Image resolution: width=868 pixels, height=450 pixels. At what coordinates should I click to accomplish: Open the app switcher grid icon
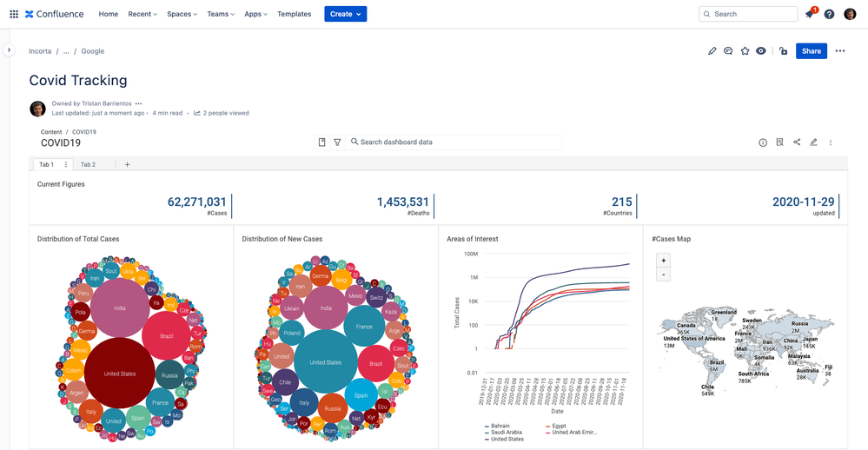[x=14, y=14]
